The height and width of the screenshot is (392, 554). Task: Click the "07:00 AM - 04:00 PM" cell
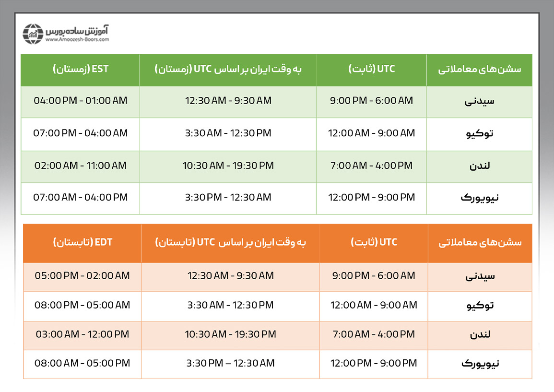[x=81, y=197]
